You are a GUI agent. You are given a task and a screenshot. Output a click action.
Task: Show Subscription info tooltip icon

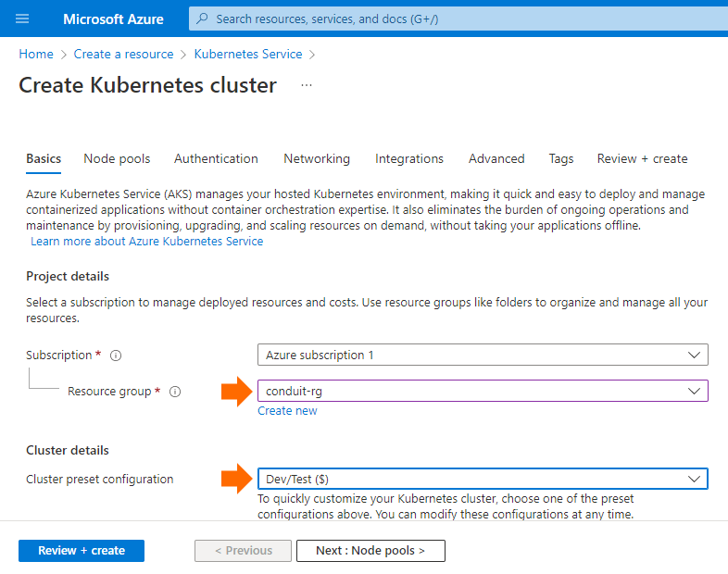coord(116,356)
